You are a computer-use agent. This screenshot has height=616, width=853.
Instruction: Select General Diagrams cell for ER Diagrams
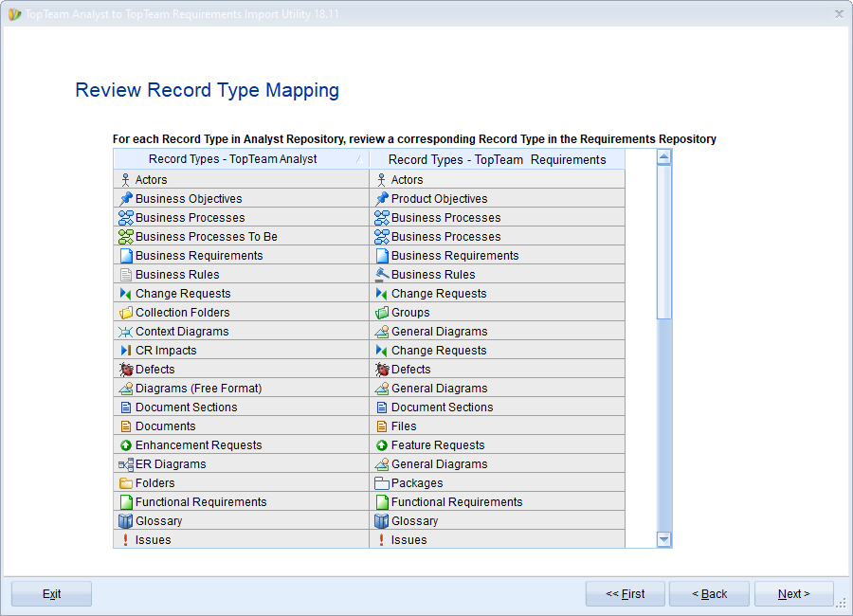pos(498,464)
